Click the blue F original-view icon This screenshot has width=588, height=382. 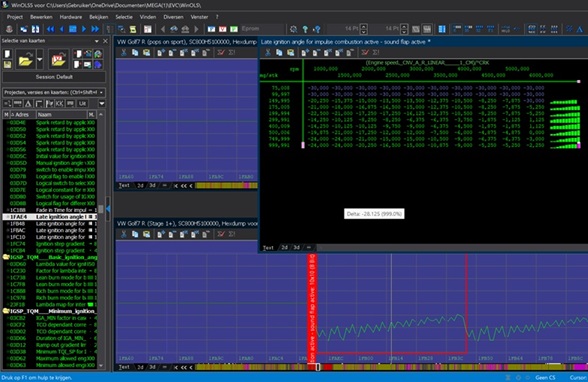pos(212,29)
